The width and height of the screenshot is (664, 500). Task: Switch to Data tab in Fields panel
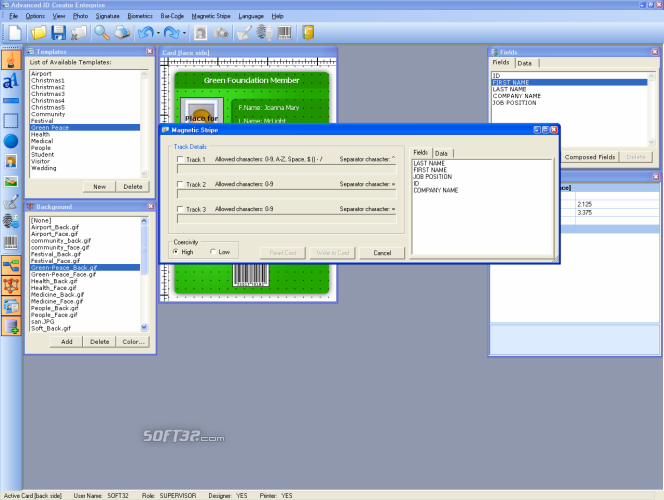click(524, 63)
